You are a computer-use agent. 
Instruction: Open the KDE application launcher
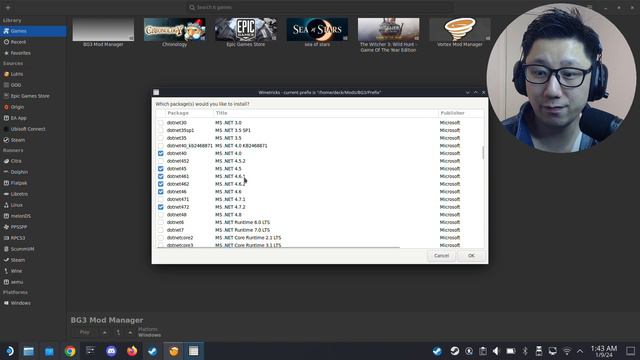click(9, 351)
